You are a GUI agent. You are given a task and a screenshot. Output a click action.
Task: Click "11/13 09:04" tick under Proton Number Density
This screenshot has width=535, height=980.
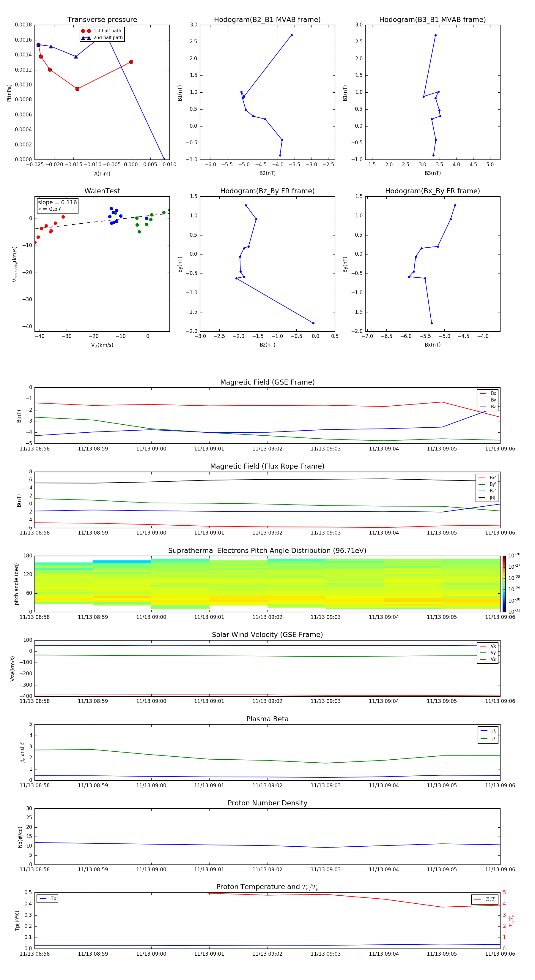(x=384, y=870)
